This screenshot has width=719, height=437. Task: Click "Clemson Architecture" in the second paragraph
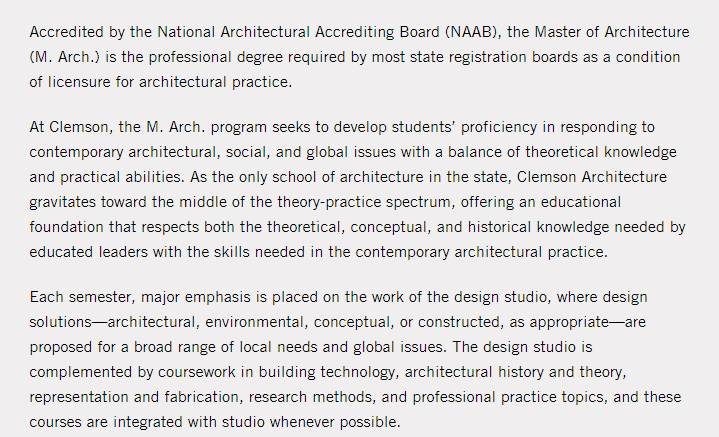(x=592, y=177)
